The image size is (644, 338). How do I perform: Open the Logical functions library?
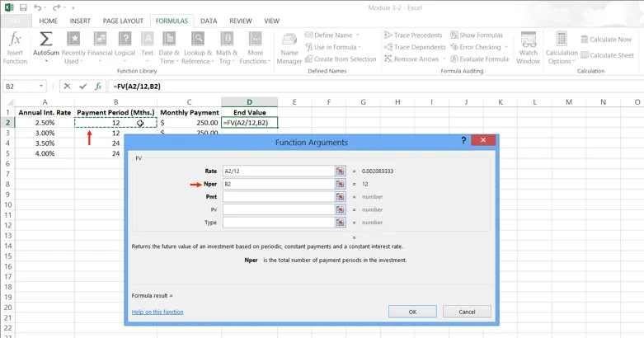[x=125, y=48]
